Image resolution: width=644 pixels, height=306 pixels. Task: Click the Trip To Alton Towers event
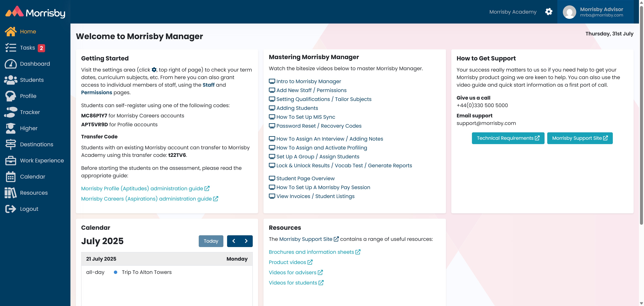pos(147,272)
